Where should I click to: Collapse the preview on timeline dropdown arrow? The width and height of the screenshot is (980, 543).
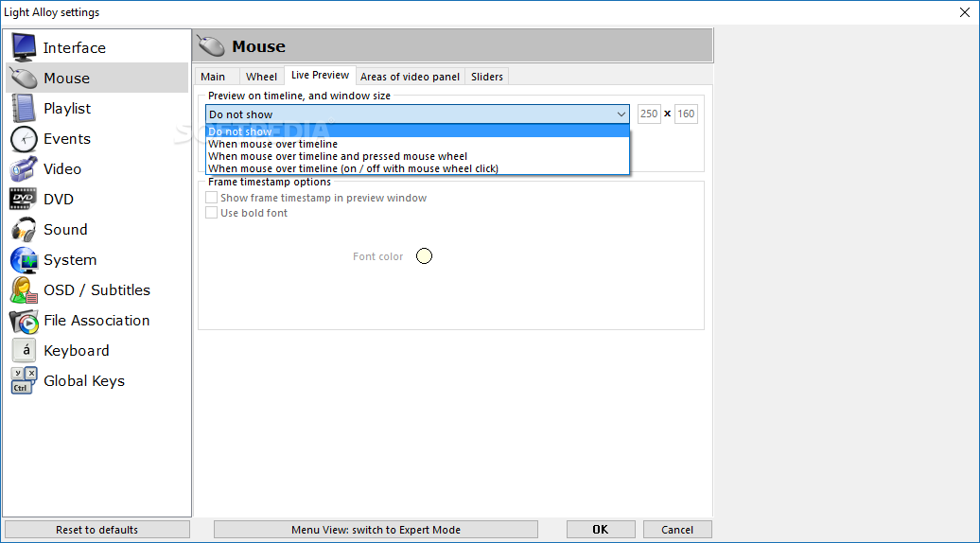(x=621, y=114)
